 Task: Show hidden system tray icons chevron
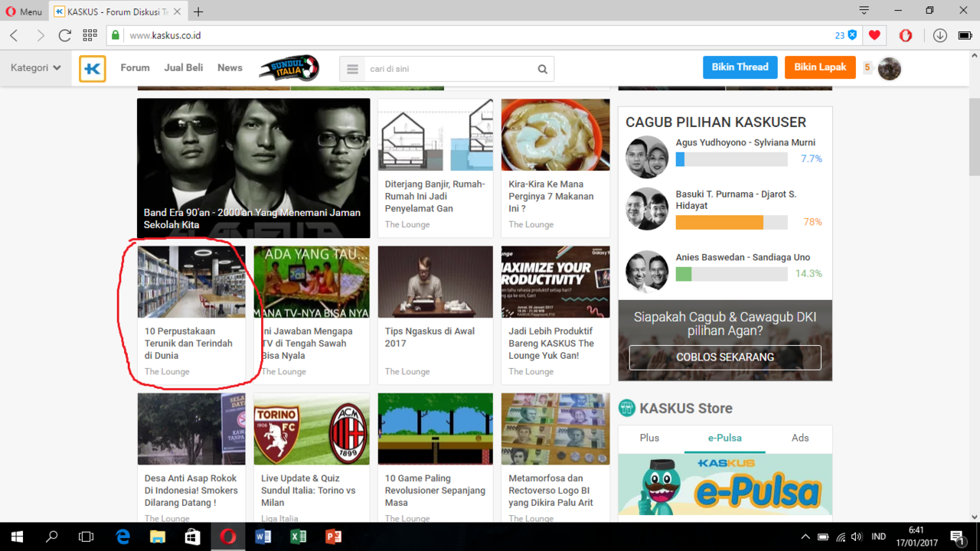(805, 536)
